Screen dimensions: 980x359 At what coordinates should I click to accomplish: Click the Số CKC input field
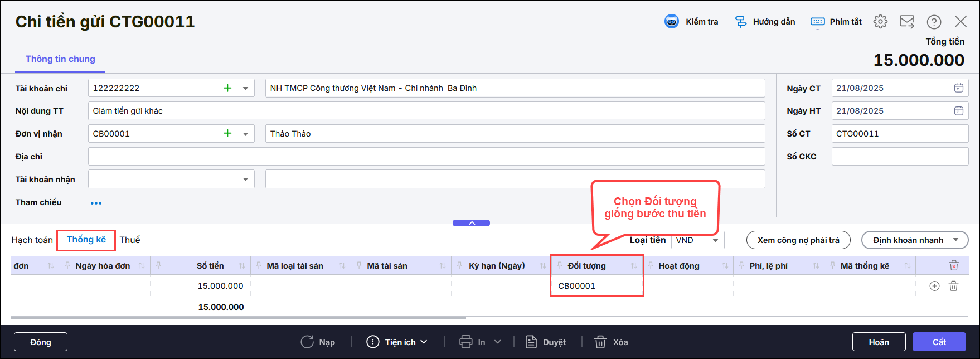900,157
